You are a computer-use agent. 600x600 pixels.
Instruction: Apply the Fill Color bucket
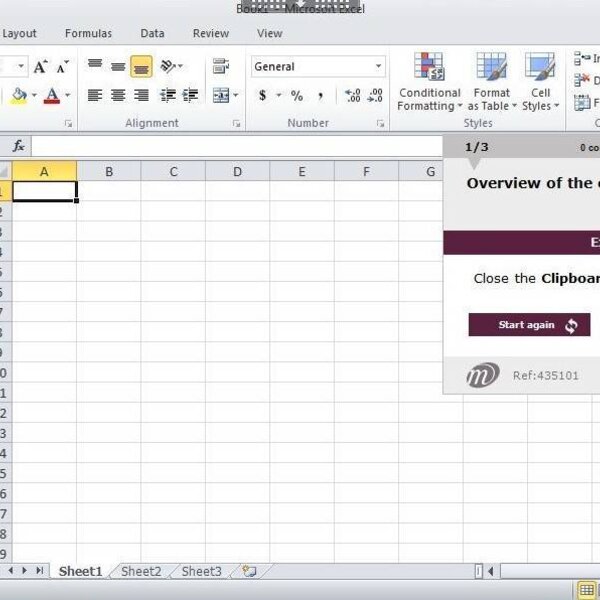pyautogui.click(x=19, y=95)
